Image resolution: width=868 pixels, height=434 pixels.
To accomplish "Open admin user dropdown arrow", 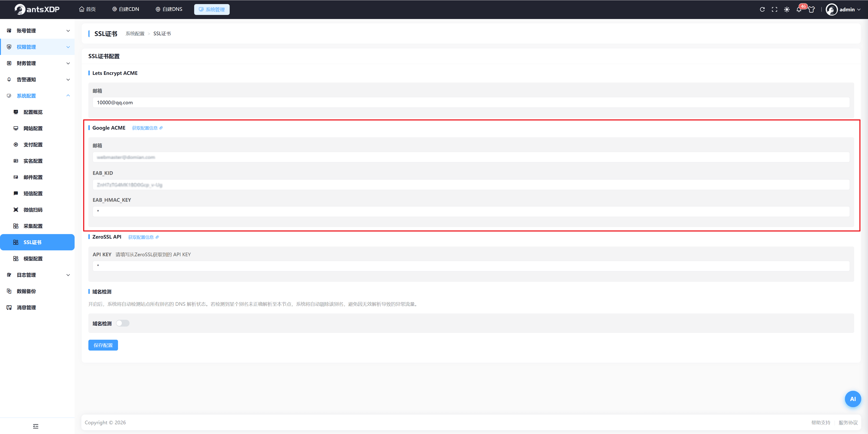I will coord(859,9).
